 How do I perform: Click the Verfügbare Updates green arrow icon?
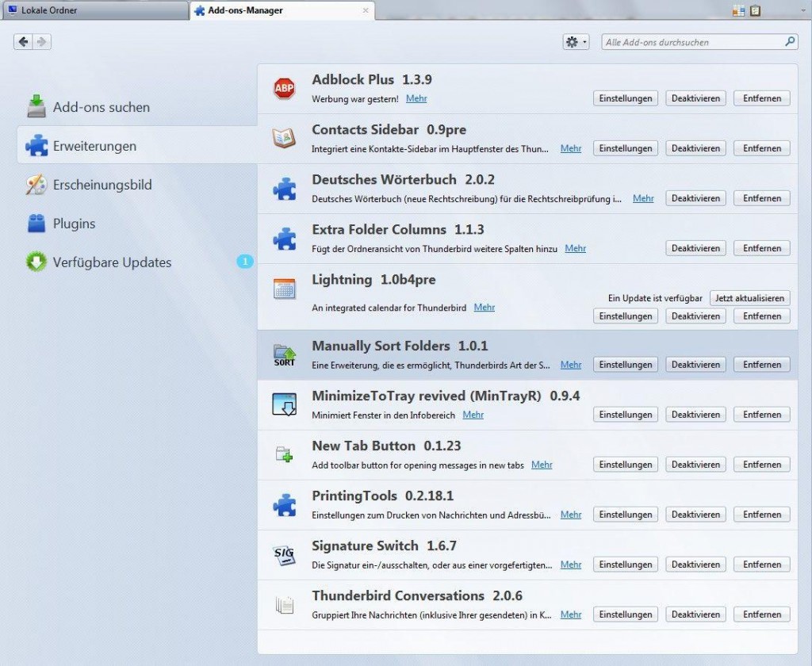35,262
